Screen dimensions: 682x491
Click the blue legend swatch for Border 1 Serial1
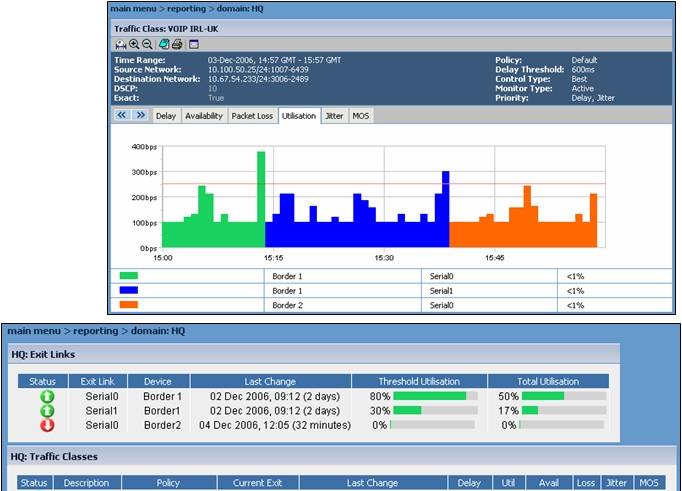129,290
